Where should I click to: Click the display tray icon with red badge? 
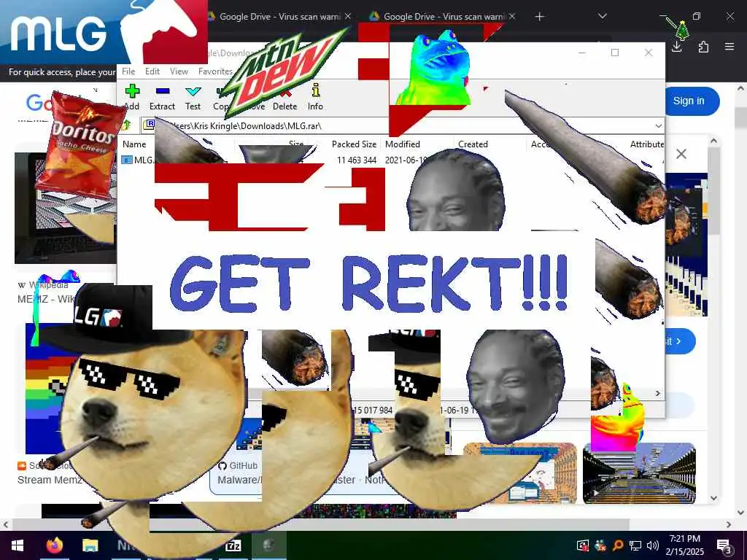[x=583, y=545]
